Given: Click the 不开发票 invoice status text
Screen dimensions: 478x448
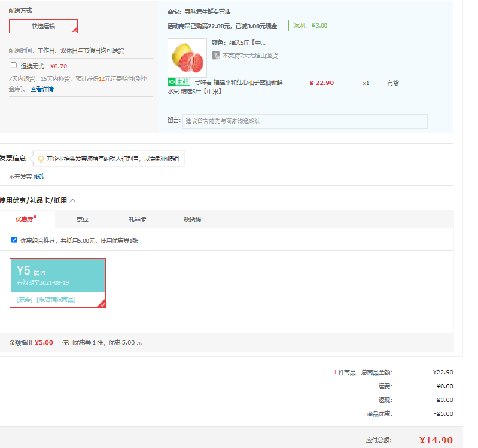Looking at the screenshot, I should 20,177.
